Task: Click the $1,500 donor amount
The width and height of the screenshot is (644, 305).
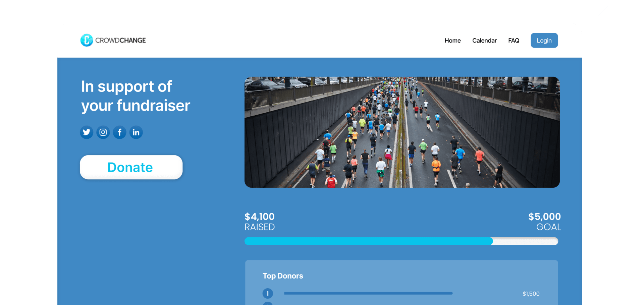Action: point(531,293)
